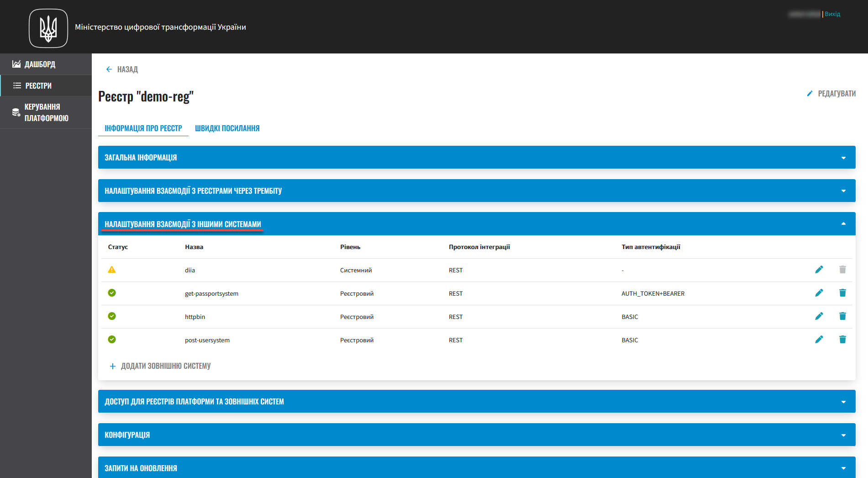Click the ministry name header text
Image resolution: width=868 pixels, height=478 pixels.
160,27
